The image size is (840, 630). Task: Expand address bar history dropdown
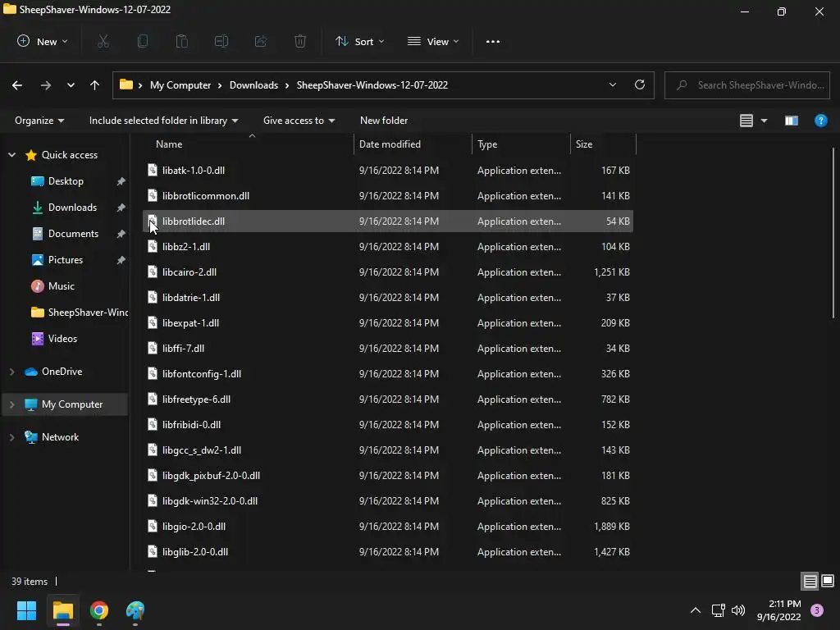(x=612, y=84)
